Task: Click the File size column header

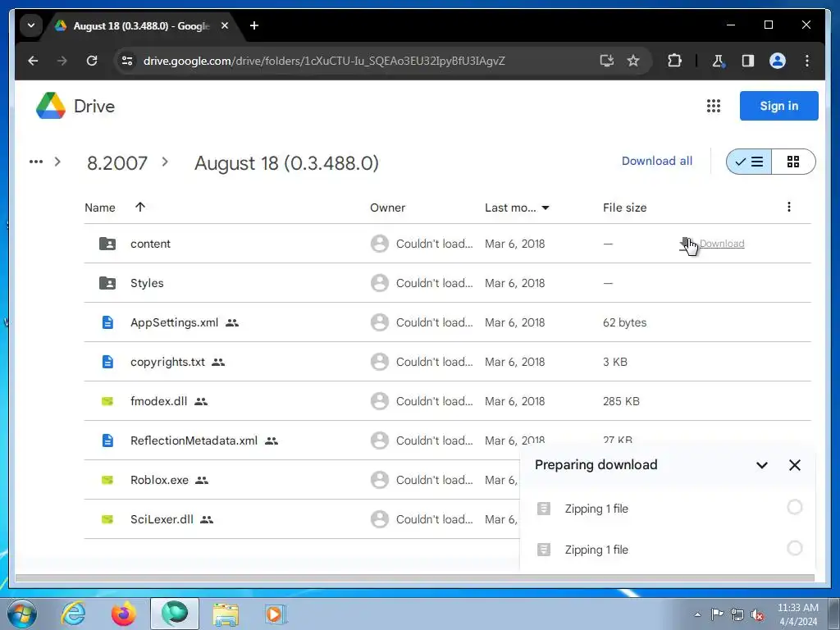Action: [x=624, y=208]
